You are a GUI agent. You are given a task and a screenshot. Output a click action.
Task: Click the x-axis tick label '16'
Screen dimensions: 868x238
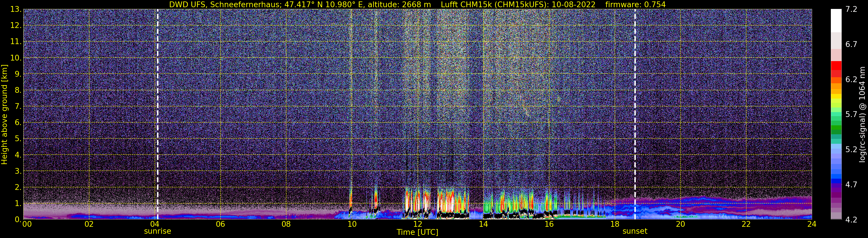coord(549,224)
